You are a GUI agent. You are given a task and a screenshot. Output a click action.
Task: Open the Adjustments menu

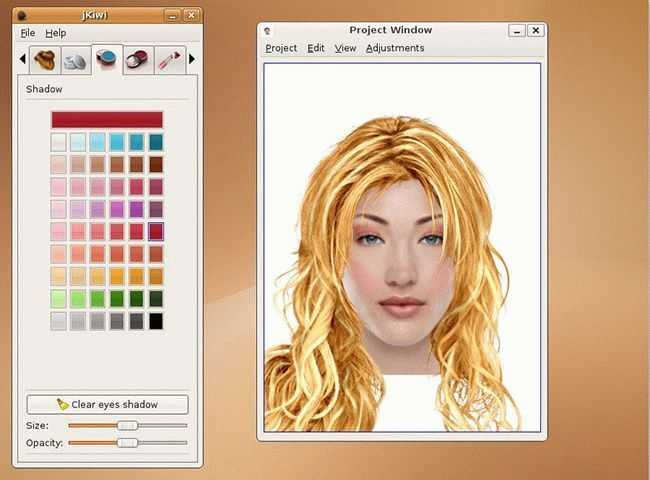tap(395, 48)
